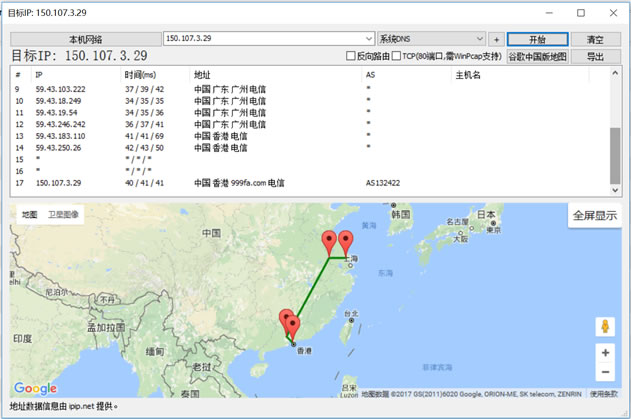Open the 系统DNS dropdown
Image resolution: width=631 pixels, height=419 pixels.
[480, 39]
